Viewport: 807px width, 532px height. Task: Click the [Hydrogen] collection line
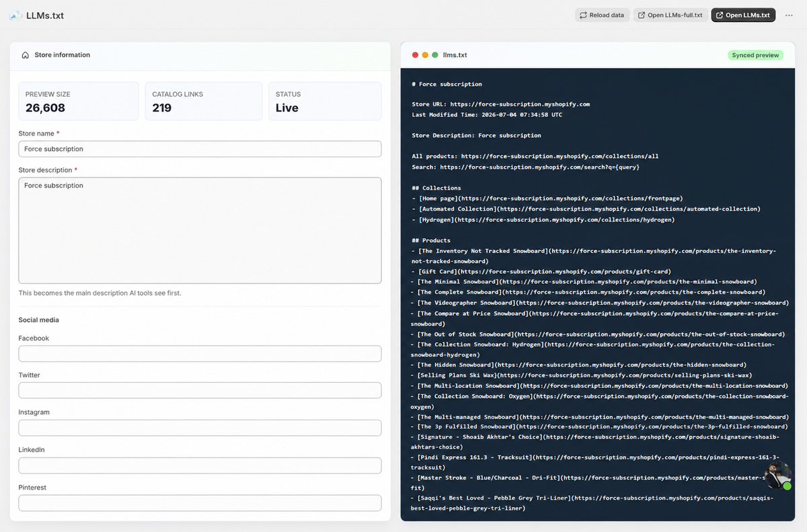pos(543,219)
